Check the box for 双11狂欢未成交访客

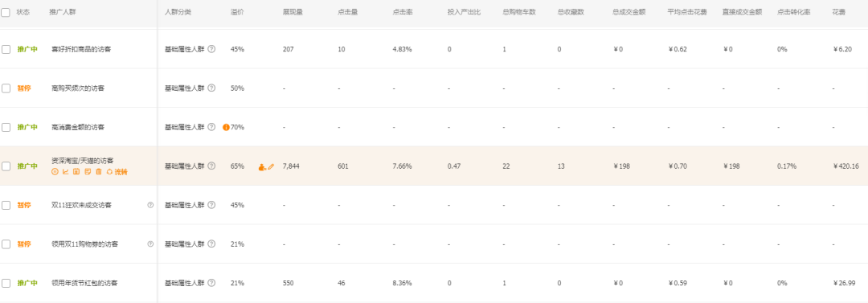pyautogui.click(x=6, y=205)
